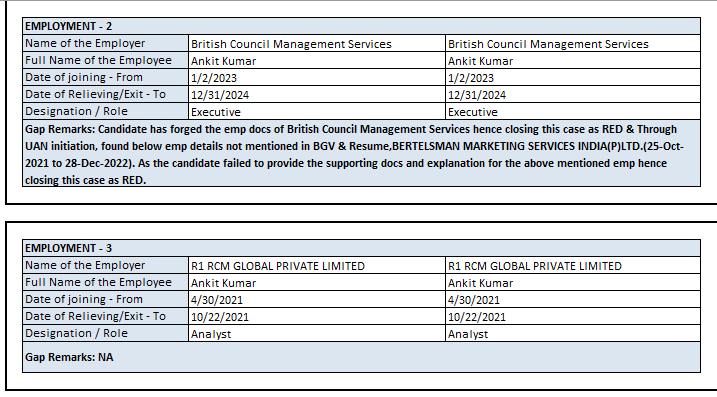Click the right Analyst designation cell

click(573, 333)
